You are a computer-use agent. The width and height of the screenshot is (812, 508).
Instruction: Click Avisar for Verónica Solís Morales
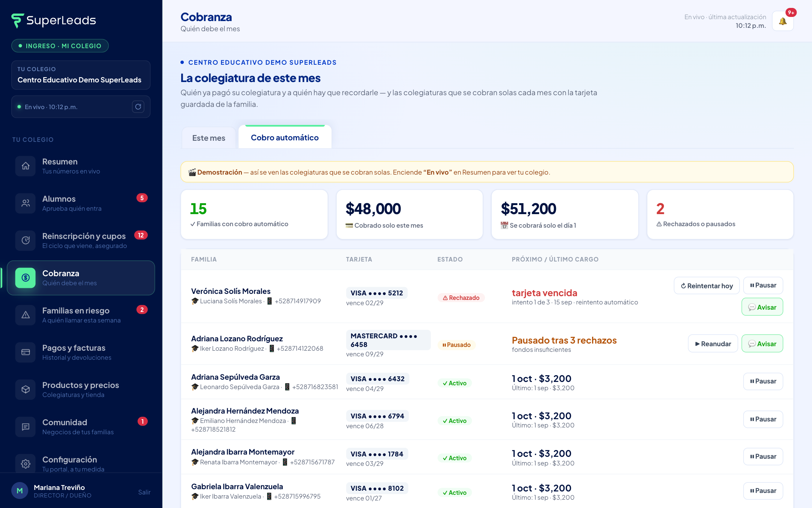click(x=762, y=307)
